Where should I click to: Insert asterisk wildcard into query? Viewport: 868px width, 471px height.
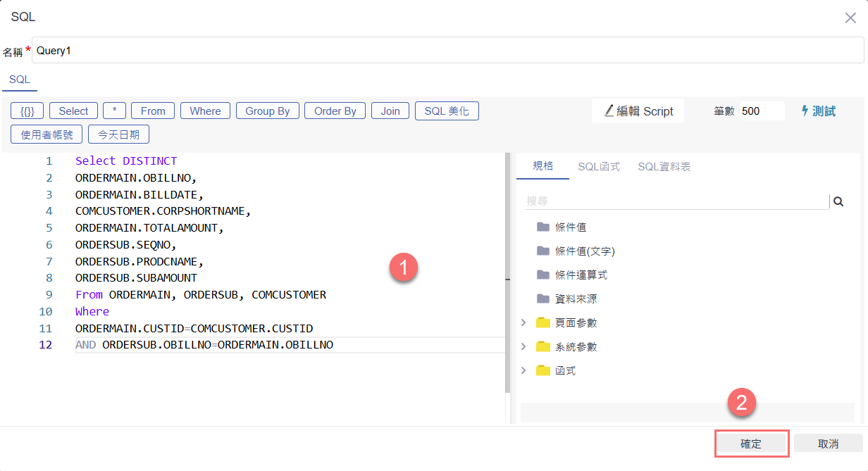tap(114, 111)
